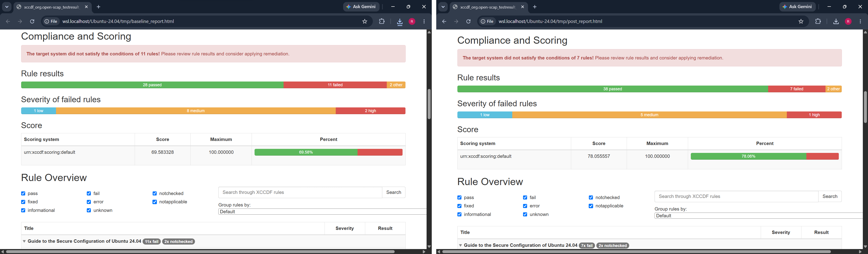Open profile avatar in post window

pos(848,22)
